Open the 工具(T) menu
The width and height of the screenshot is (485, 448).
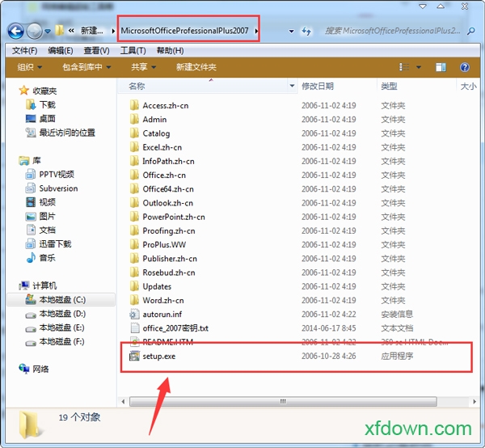click(x=133, y=50)
